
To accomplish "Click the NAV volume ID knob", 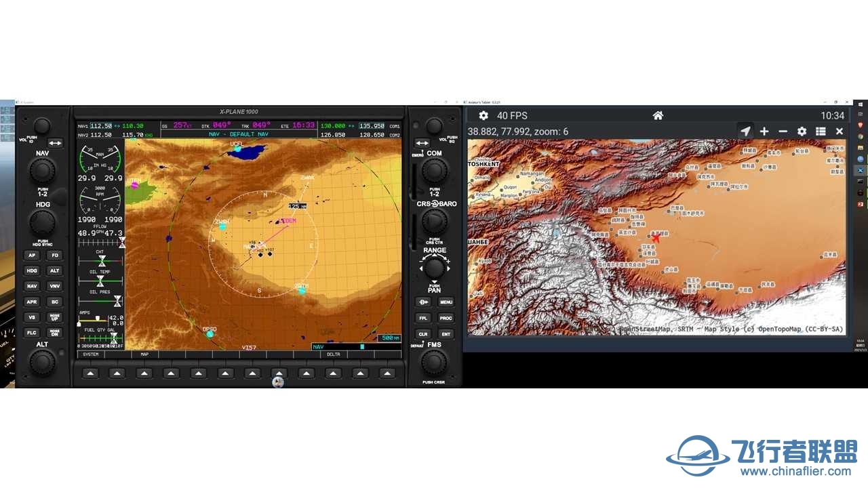I will tap(42, 125).
